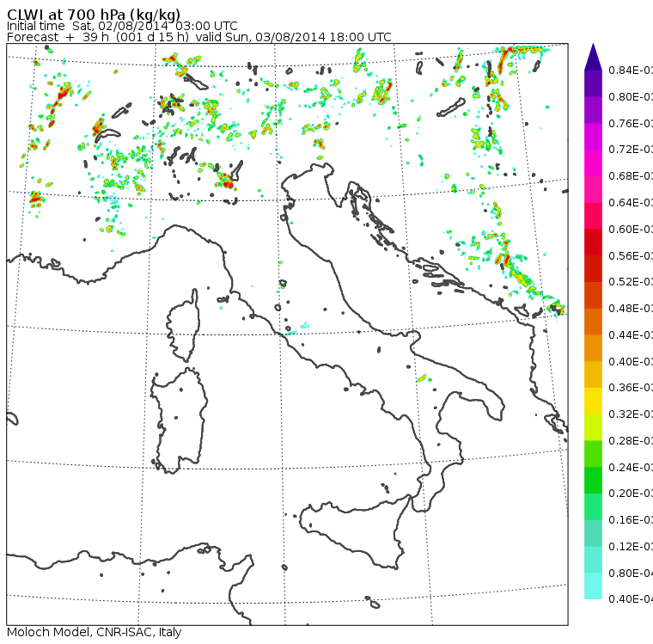Select the legend value 0.64E-03

pyautogui.click(x=631, y=203)
